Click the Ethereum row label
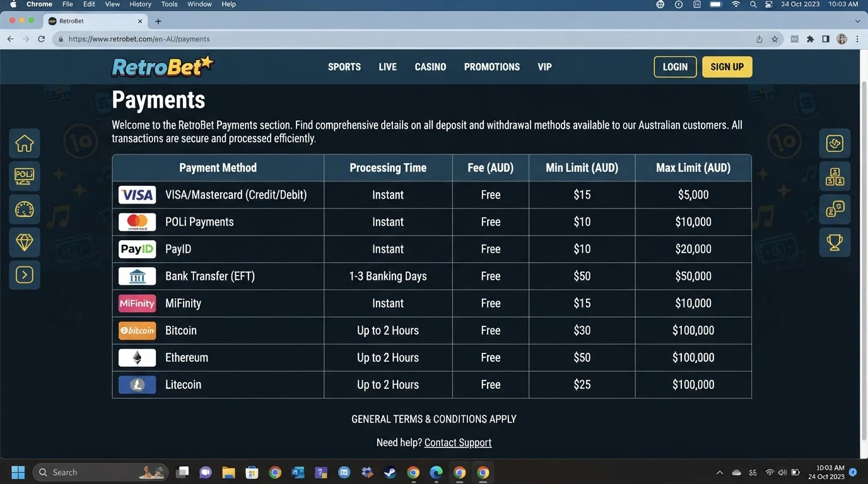The width and height of the screenshot is (868, 484). pos(187,357)
